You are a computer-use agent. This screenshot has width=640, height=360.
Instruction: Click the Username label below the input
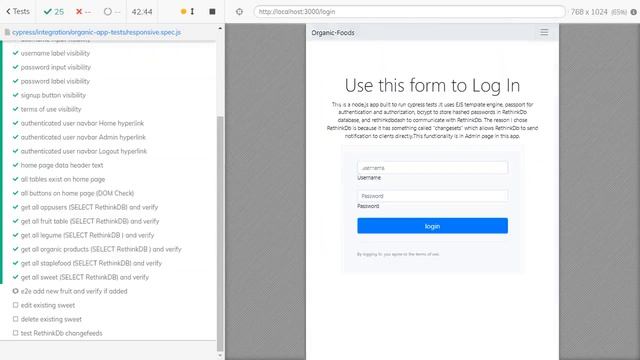(369, 178)
